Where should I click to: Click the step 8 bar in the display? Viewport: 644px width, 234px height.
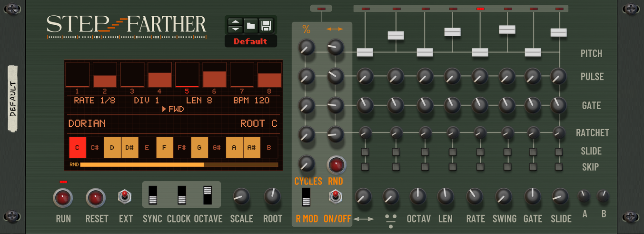[269, 75]
